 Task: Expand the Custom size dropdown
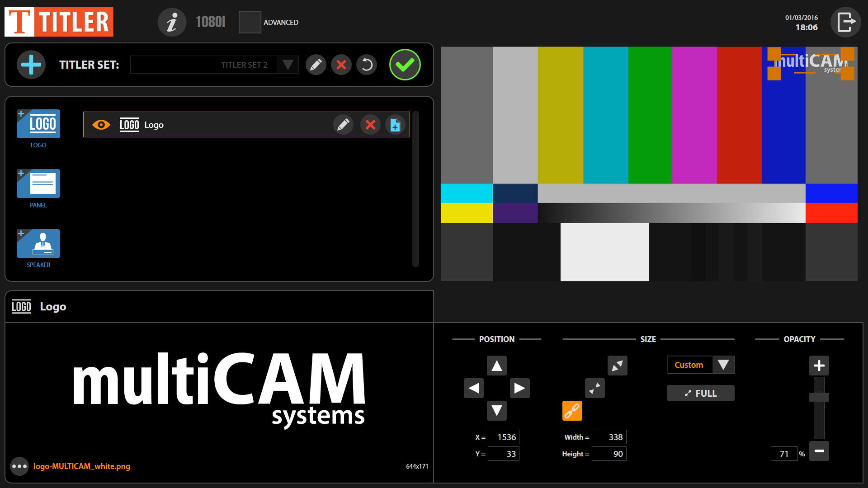click(x=723, y=365)
